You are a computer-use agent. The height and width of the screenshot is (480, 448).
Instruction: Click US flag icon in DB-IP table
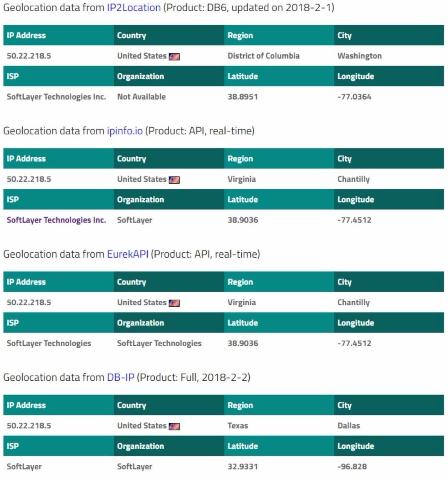174,426
